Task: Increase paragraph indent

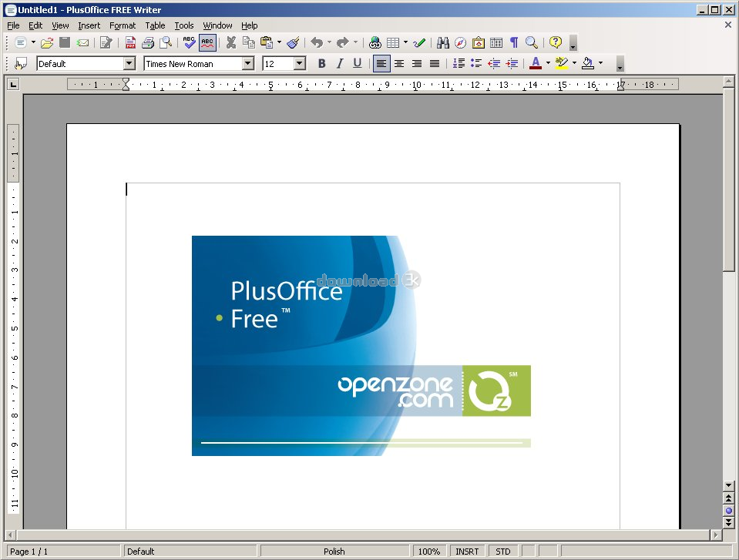Action: tap(512, 64)
